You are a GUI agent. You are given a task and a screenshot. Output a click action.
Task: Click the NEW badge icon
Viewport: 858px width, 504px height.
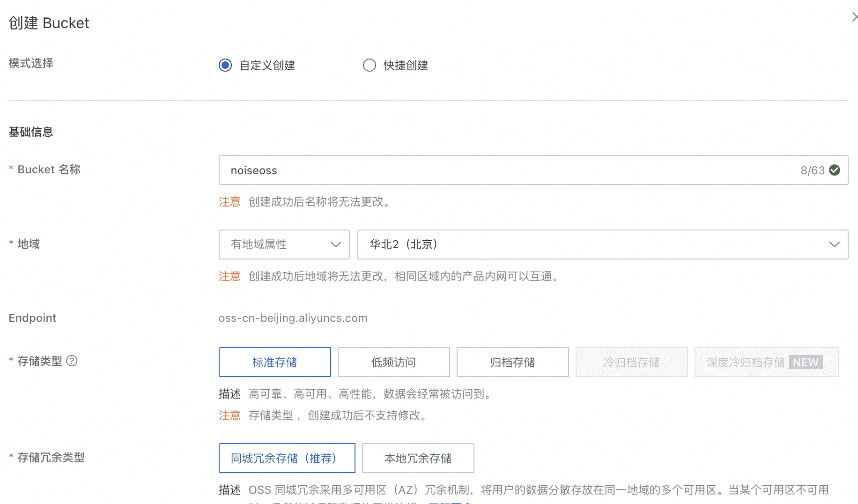[x=806, y=362]
